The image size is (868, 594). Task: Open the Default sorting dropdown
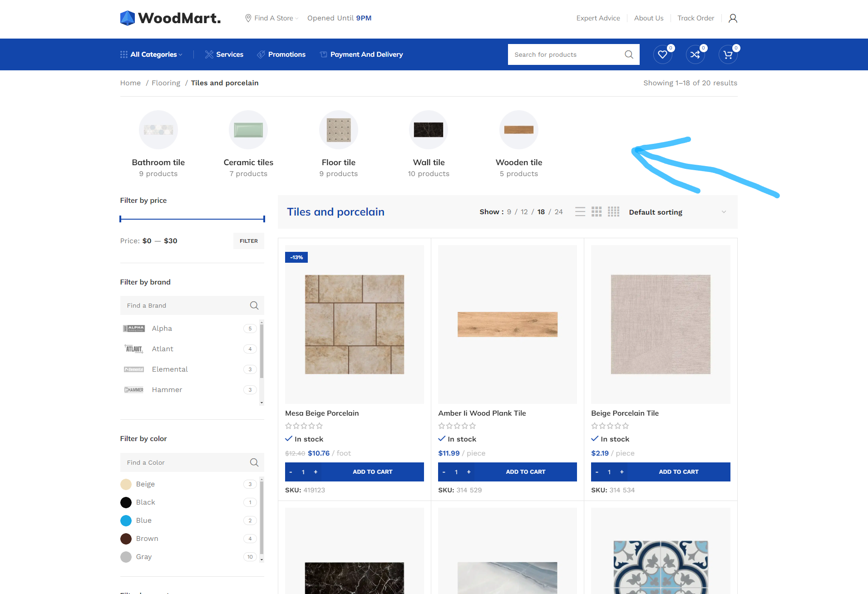coord(677,212)
